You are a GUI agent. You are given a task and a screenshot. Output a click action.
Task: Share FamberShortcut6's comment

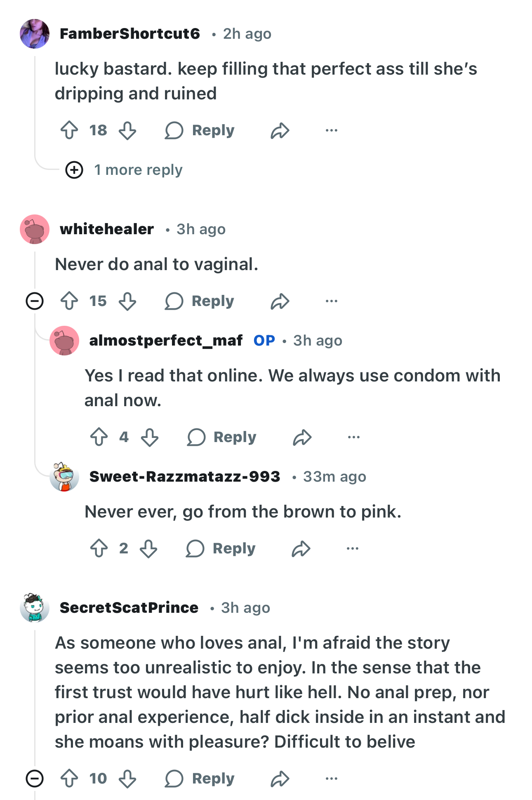coord(280,131)
